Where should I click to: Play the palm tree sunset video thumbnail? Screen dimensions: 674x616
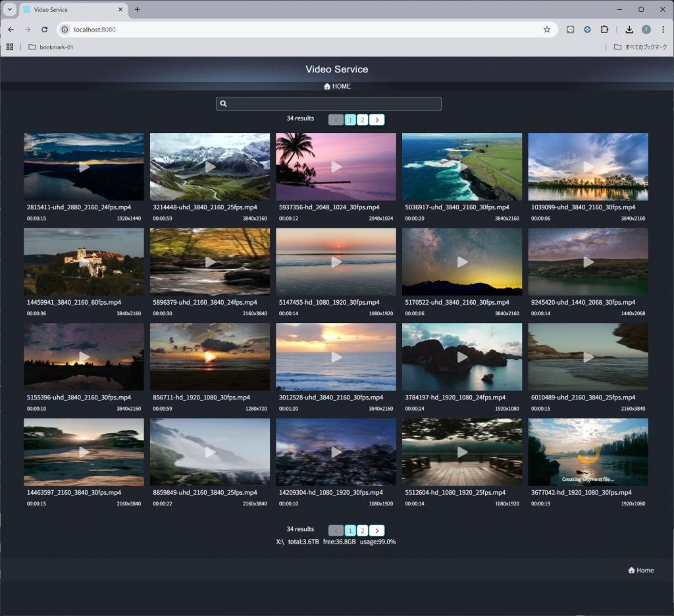(x=336, y=167)
